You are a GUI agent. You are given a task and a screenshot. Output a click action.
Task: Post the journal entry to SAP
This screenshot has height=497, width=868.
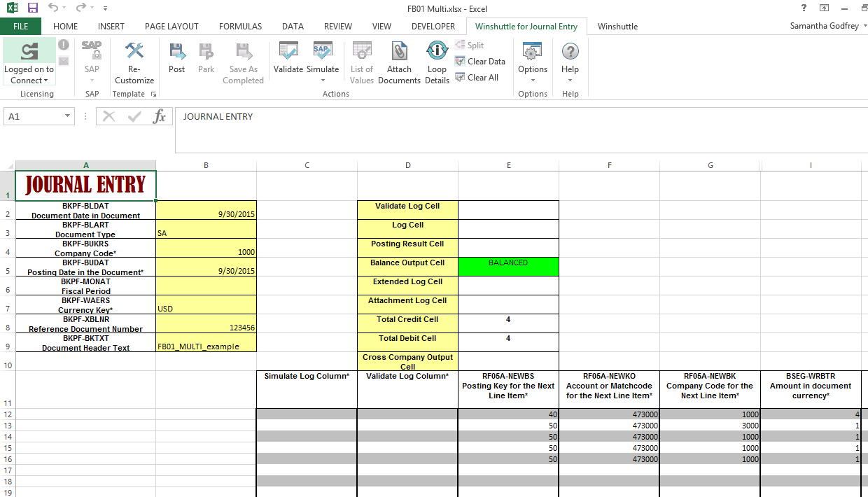(177, 57)
